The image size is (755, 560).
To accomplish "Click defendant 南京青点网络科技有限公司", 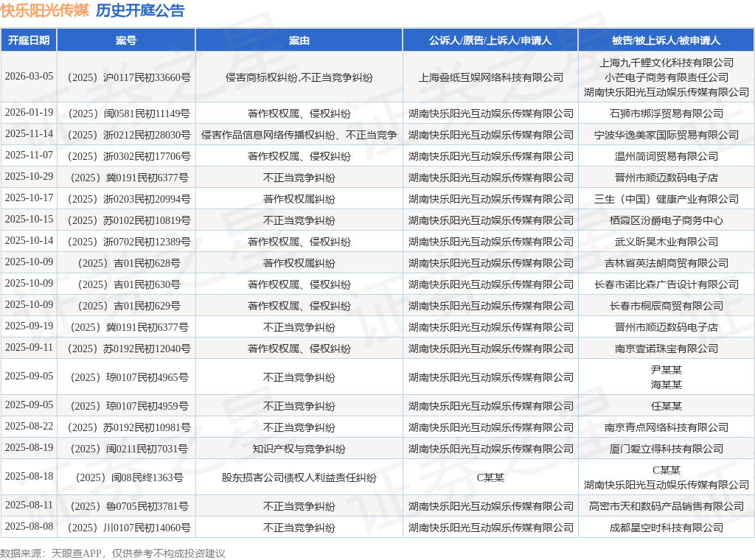I will (667, 427).
